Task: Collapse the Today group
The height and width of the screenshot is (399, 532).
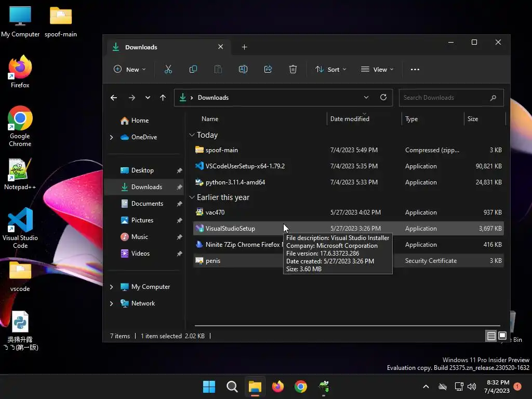Action: [x=192, y=135]
